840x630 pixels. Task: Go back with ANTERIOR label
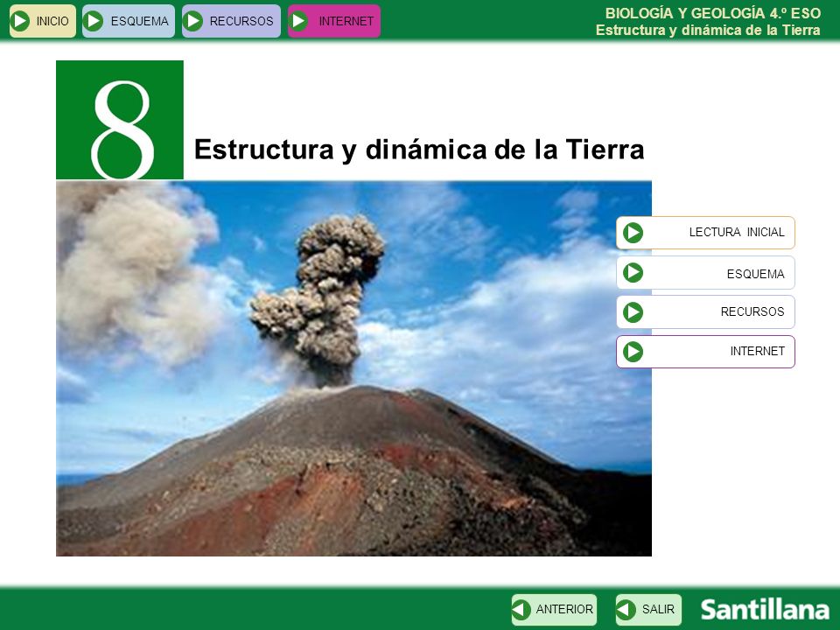coord(564,610)
